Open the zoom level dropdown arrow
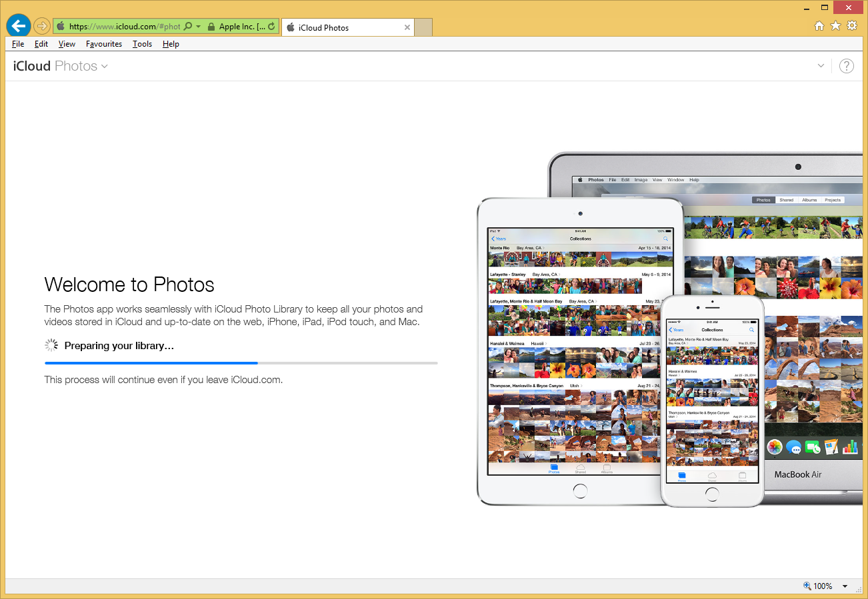Image resolution: width=868 pixels, height=599 pixels. coord(845,586)
